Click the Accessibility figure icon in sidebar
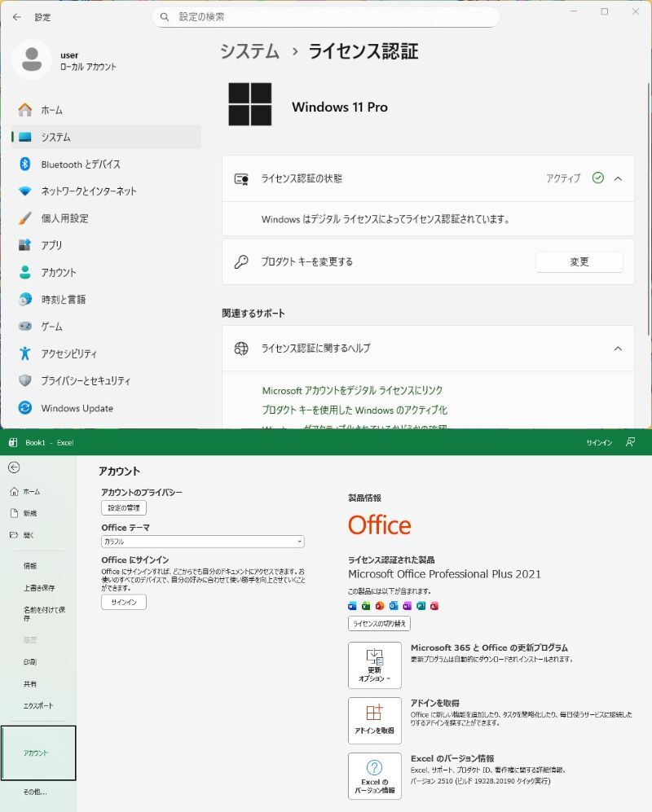 pos(25,353)
